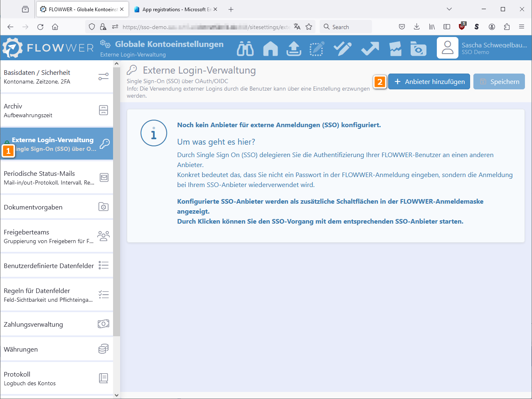Screen dimensions: 532x399
Task: Click the binoculars search icon in header
Action: (245, 49)
